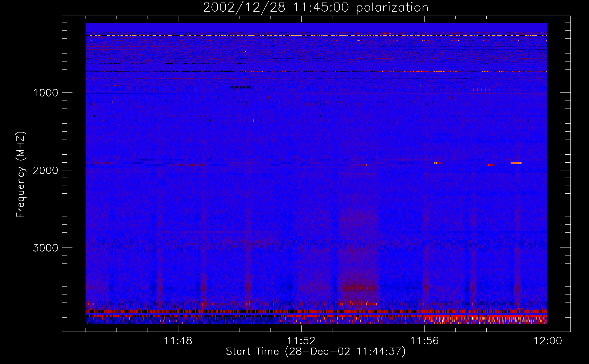Click the "Frequency (MHZ)" axis label
This screenshot has height=364, width=589.
pyautogui.click(x=21, y=175)
